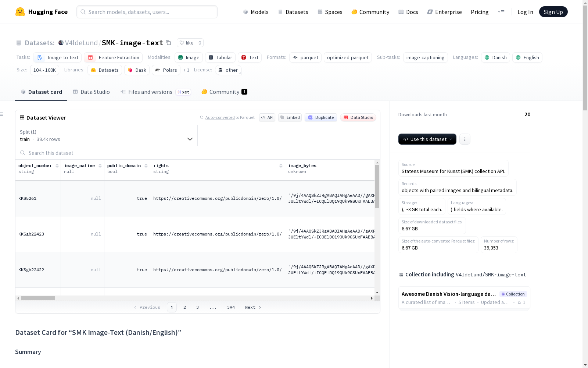Viewport: 588px width, 368px height.
Task: Open the three-dot menu beside Use this dataset
Action: 465,139
